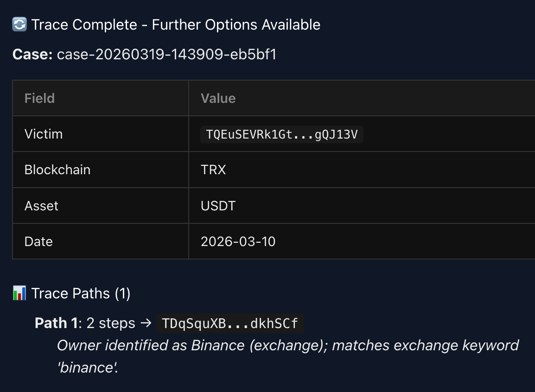The height and width of the screenshot is (392, 535).
Task: Click the Trace Complete heading text
Action: coord(176,25)
